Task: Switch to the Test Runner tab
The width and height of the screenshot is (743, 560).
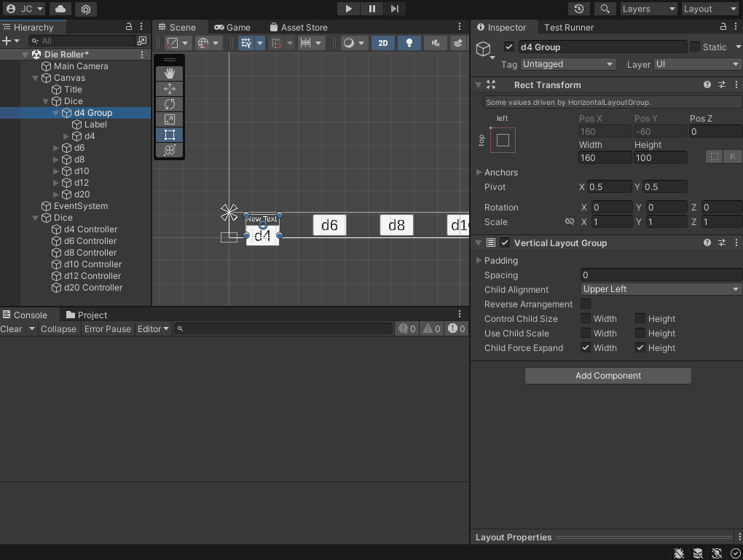Action: click(569, 28)
